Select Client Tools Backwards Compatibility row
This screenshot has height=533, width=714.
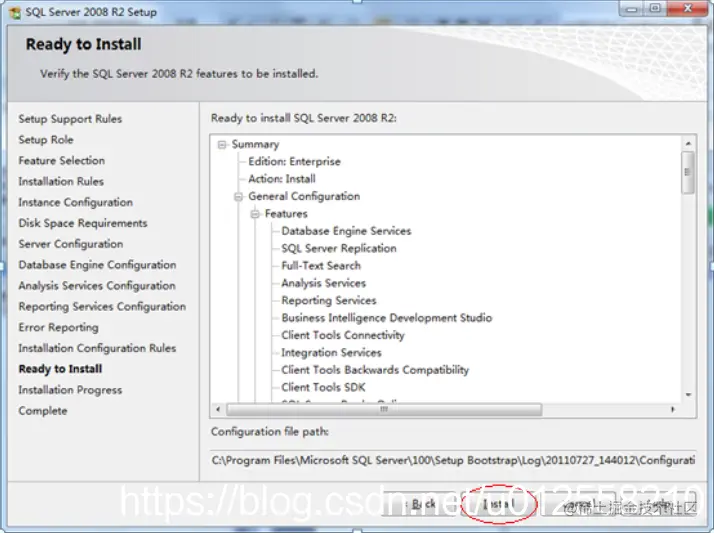[375, 370]
